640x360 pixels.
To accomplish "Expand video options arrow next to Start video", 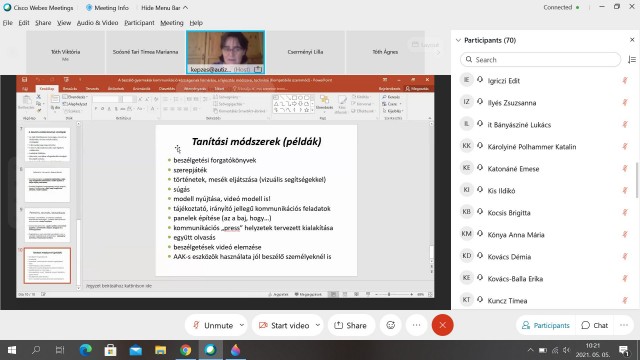I will [318, 325].
